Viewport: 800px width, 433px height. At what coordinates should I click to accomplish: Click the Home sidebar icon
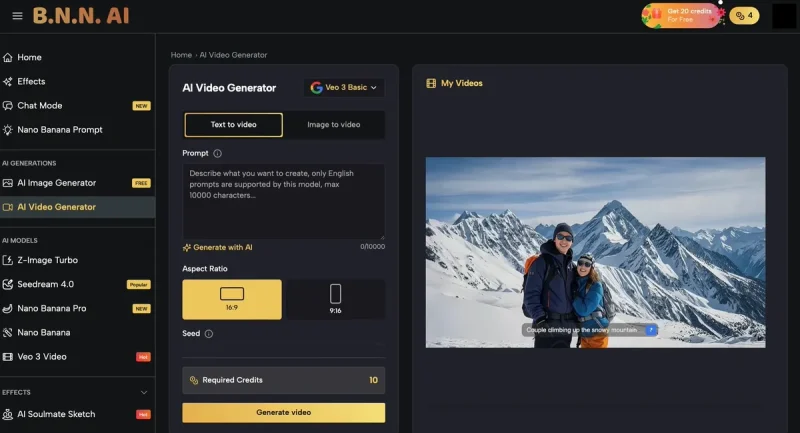pos(9,58)
